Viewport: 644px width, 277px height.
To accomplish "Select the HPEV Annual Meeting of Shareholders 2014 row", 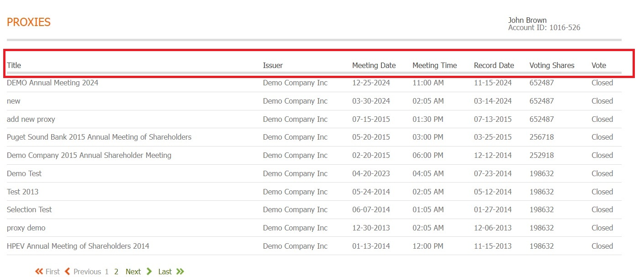I will (78, 246).
